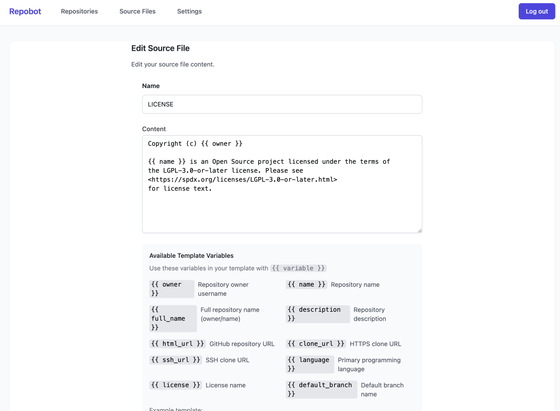Select the {{ description }} variable chip

pos(318,314)
